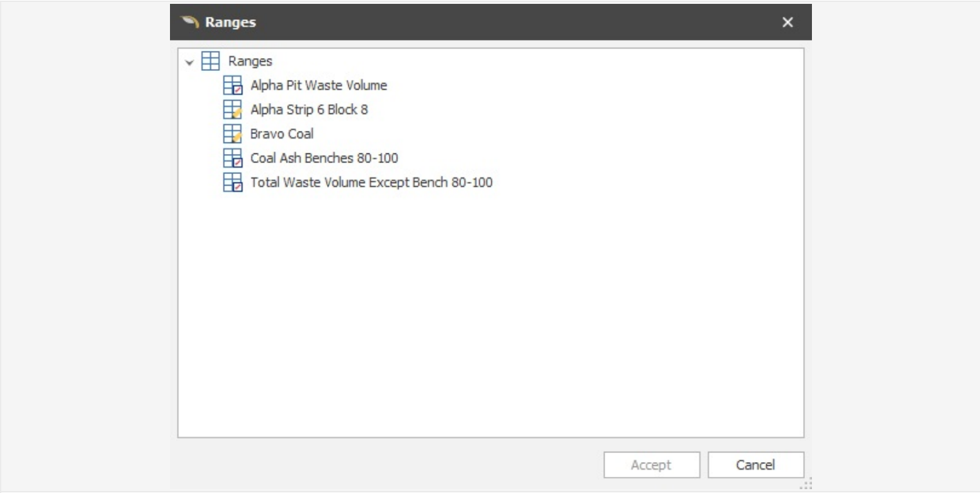Select Total Waste Volume Except Bench 80-100
Viewport: 980px width, 493px height.
(x=372, y=182)
